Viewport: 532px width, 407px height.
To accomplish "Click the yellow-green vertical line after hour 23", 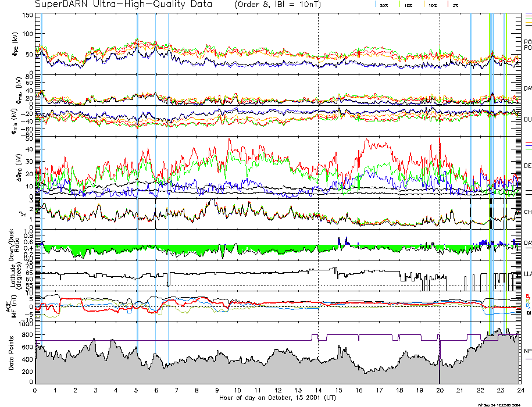I will pos(506,174).
